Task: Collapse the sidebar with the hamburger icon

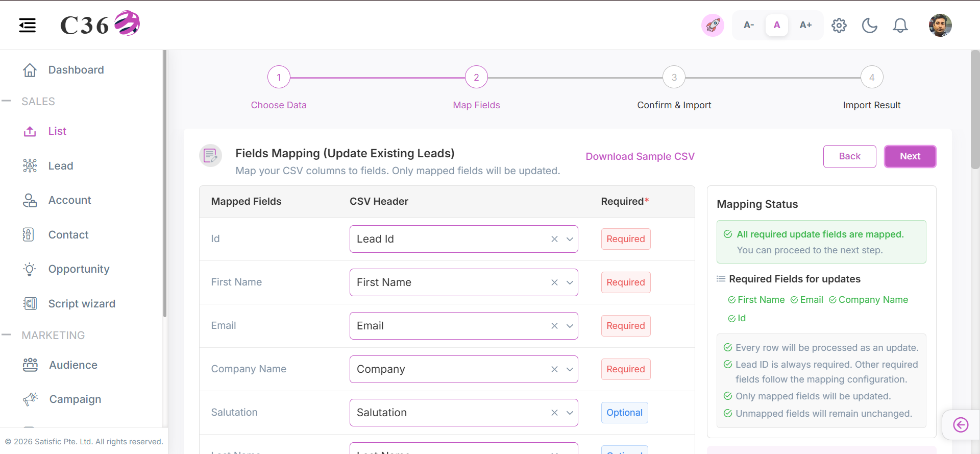Action: click(28, 25)
